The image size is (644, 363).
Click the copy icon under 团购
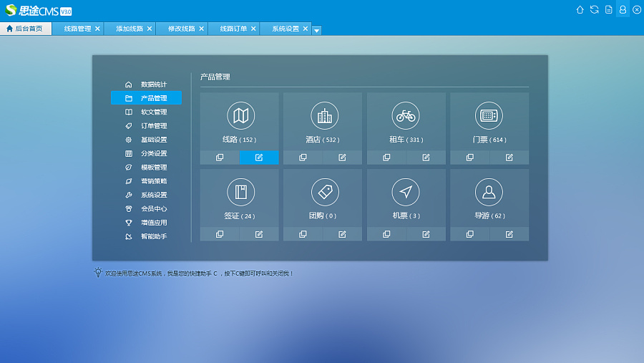pos(303,234)
